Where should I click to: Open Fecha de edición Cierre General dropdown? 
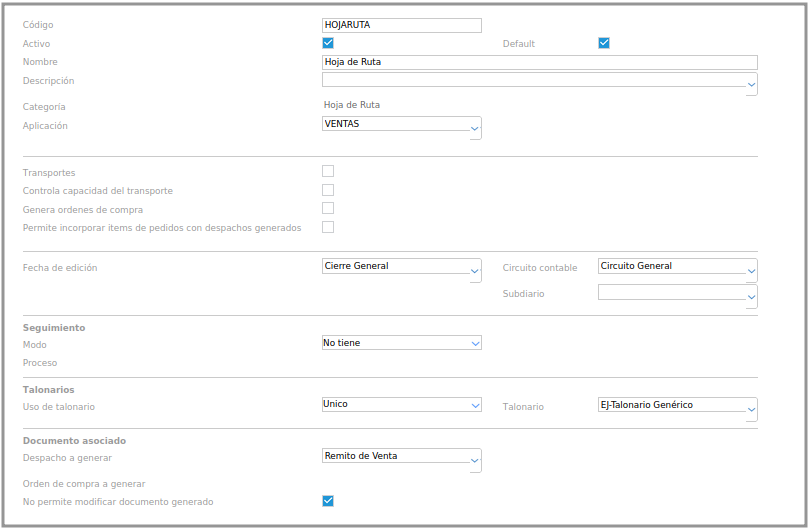point(475,270)
